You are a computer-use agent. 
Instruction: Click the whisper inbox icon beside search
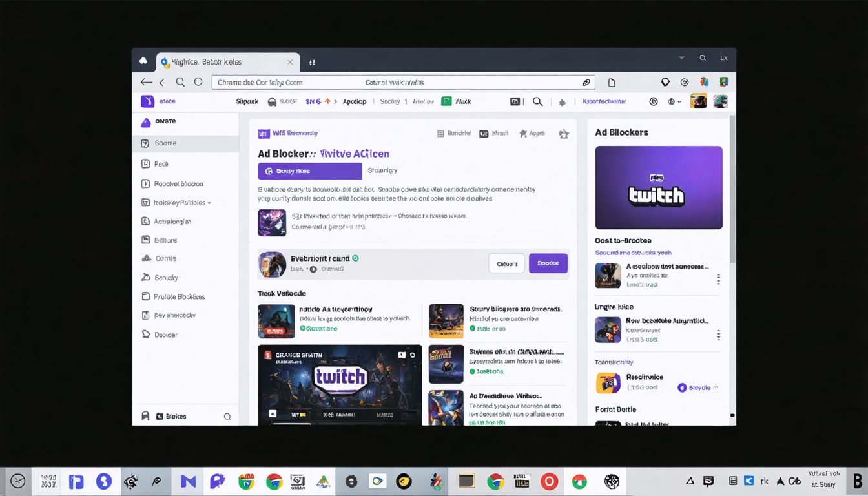click(x=515, y=101)
